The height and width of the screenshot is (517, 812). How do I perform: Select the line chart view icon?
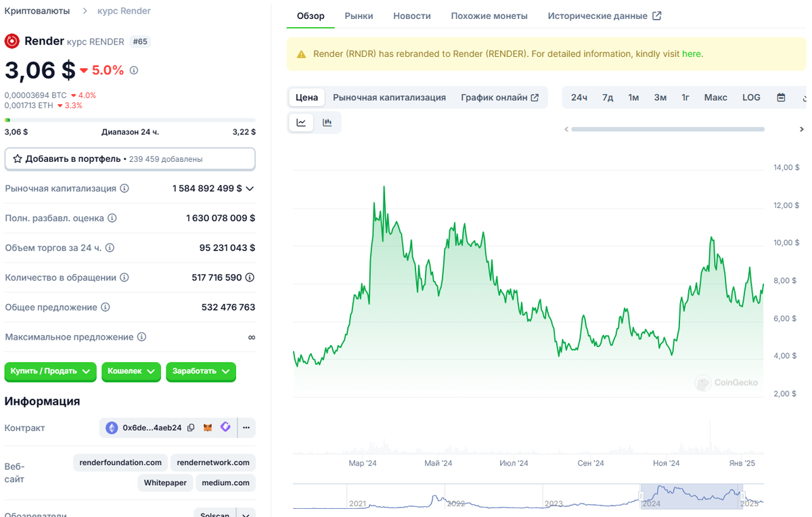(x=301, y=122)
